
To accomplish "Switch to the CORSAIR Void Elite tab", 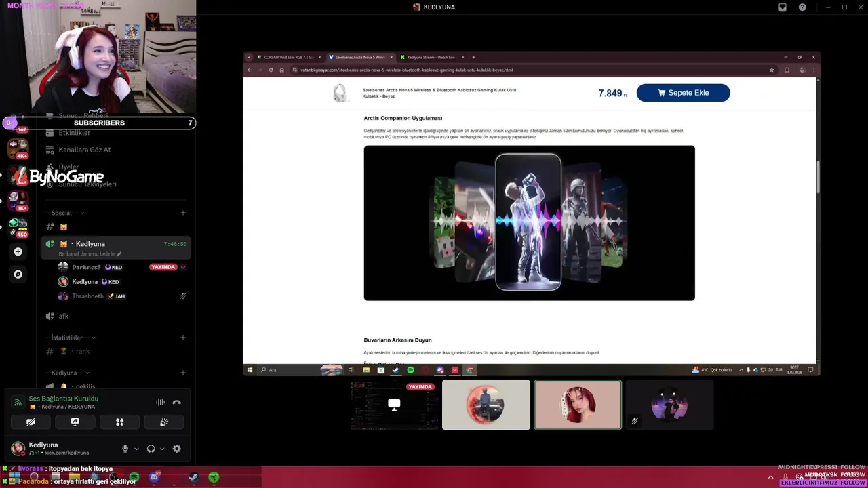I will [288, 57].
